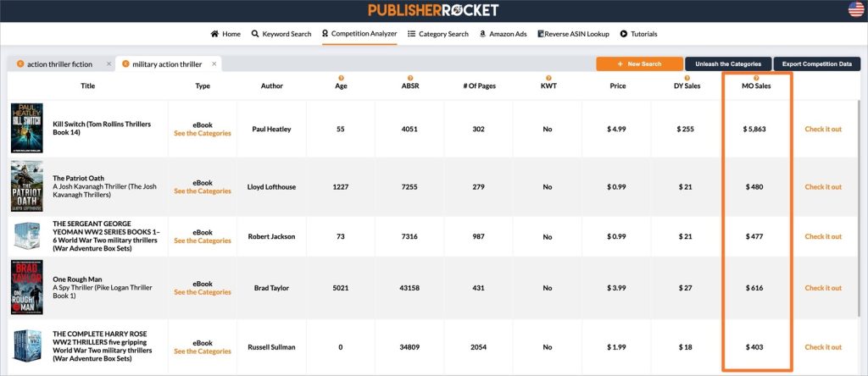Check it out link in Russell Sullman row
This screenshot has height=376, width=868.
tap(823, 346)
